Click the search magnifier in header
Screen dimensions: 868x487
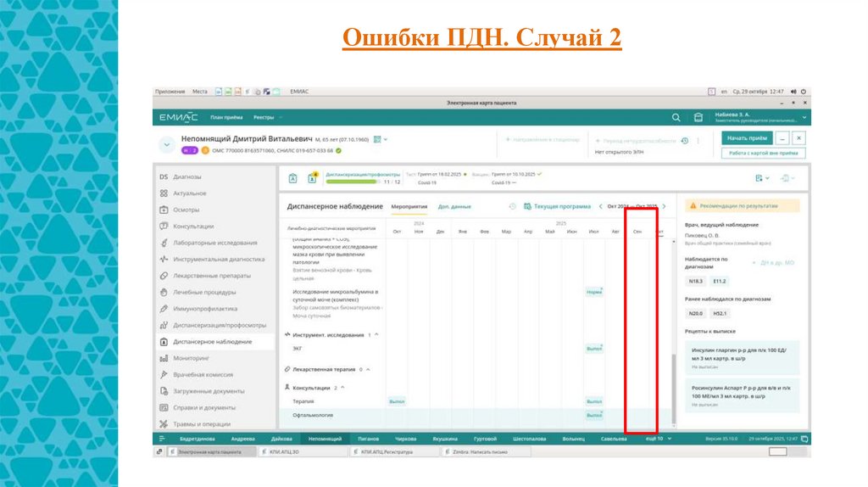(x=676, y=117)
